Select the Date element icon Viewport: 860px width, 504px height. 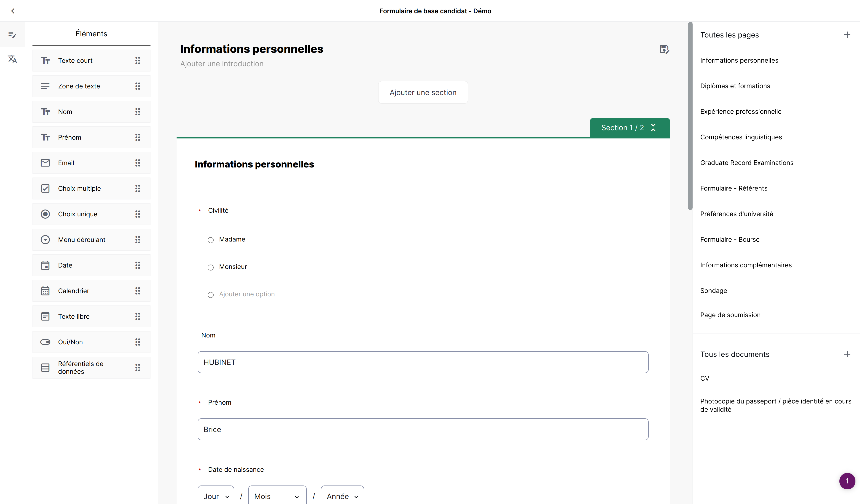(45, 265)
